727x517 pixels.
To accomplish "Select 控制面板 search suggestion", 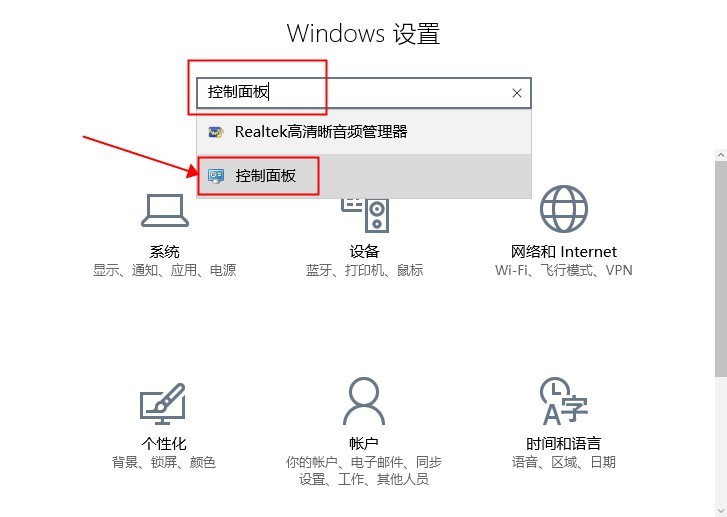I will (364, 176).
